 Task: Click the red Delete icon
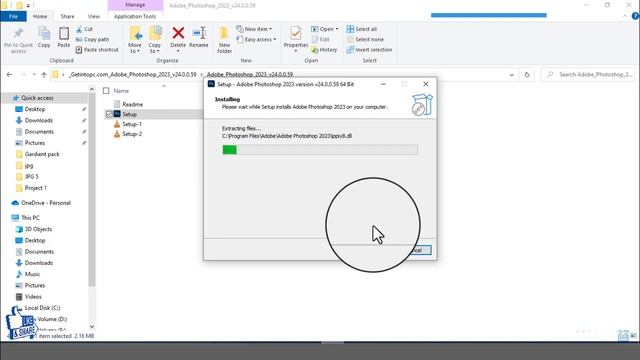click(x=178, y=33)
